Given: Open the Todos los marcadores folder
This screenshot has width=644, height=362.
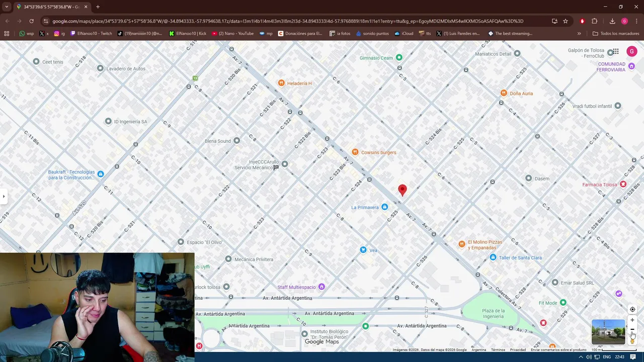Looking at the screenshot, I should pos(616,34).
